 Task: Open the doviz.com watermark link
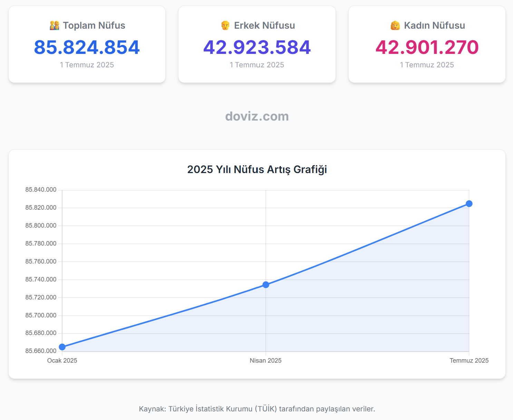[x=257, y=116]
